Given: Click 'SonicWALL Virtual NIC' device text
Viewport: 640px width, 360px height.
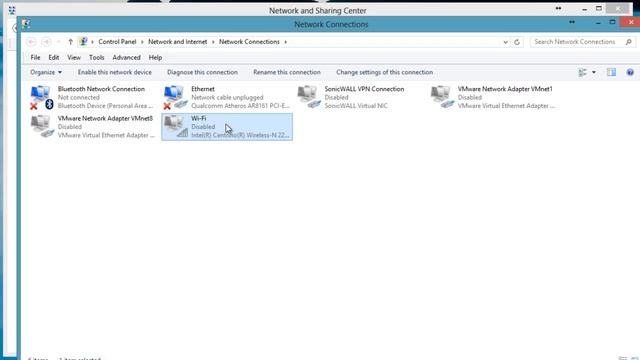Looking at the screenshot, I should coord(356,106).
